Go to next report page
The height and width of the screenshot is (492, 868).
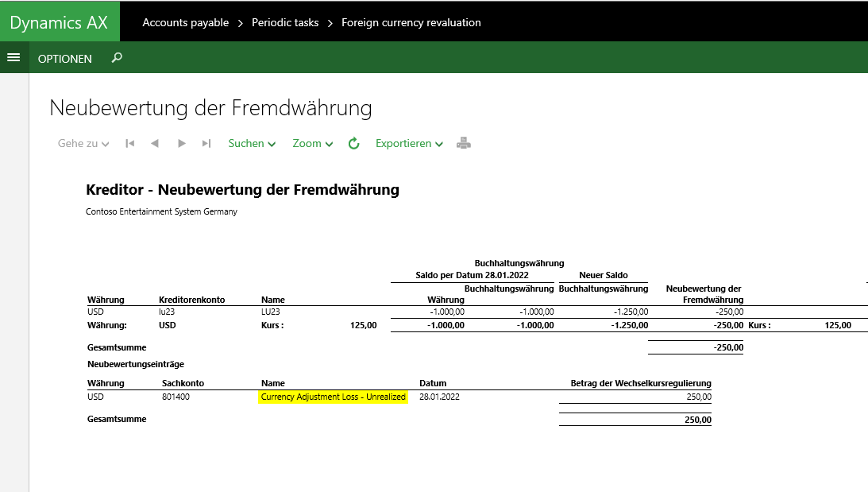pyautogui.click(x=182, y=144)
